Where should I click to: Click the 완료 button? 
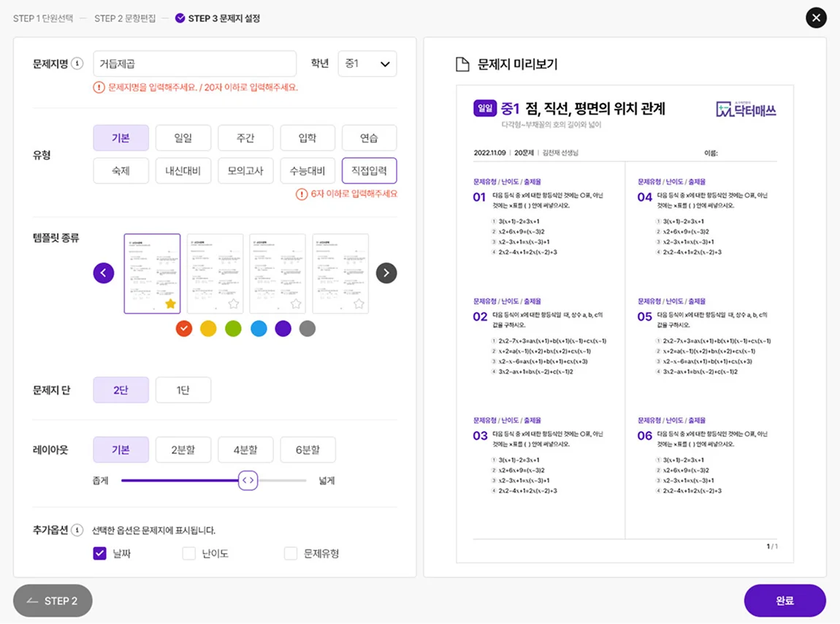(x=784, y=600)
